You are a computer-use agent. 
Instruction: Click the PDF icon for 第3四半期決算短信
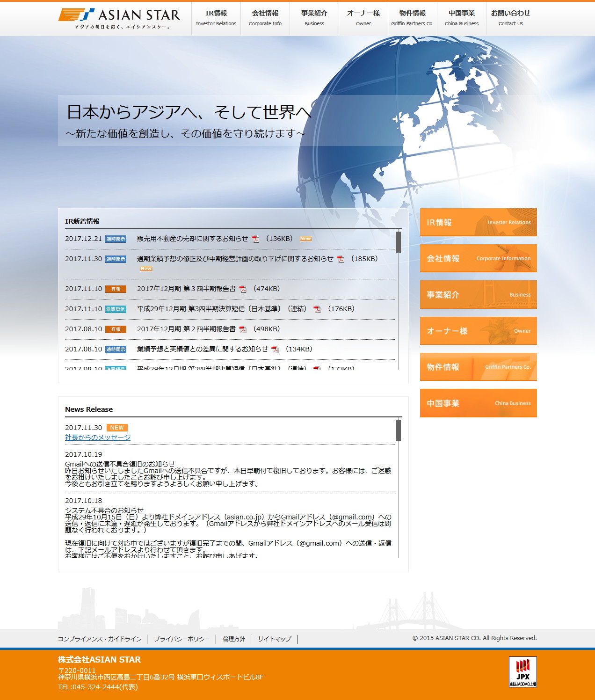317,309
